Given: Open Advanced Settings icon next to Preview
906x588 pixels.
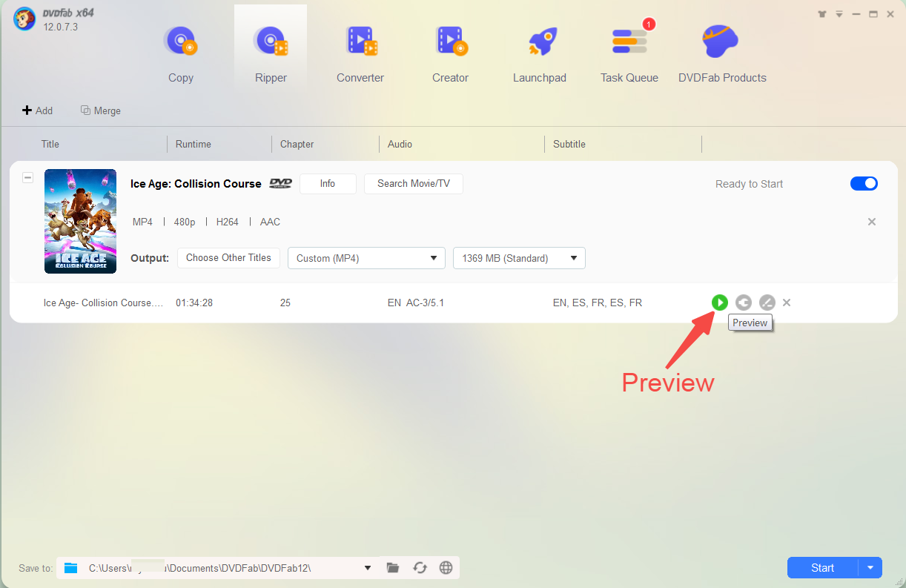Looking at the screenshot, I should (744, 303).
